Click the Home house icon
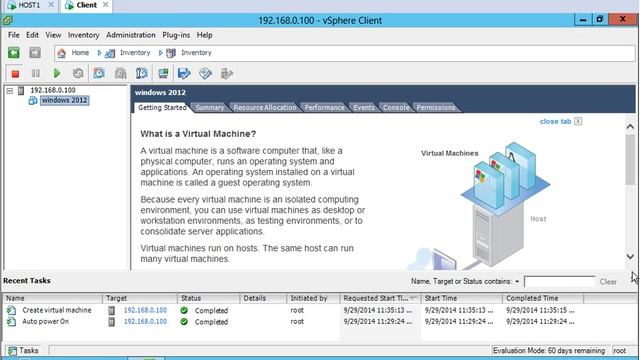The height and width of the screenshot is (360, 640). click(x=62, y=53)
